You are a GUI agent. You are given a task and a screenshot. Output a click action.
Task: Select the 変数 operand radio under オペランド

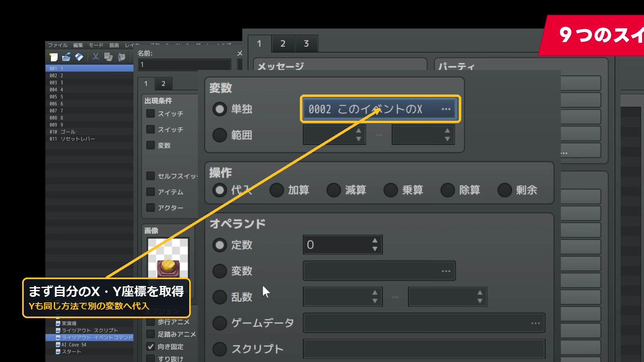[x=219, y=271]
